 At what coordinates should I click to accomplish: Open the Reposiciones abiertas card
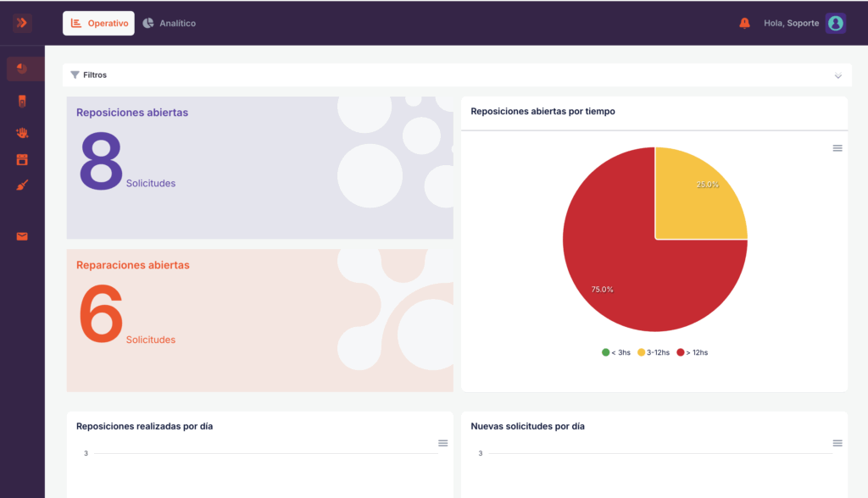(259, 168)
